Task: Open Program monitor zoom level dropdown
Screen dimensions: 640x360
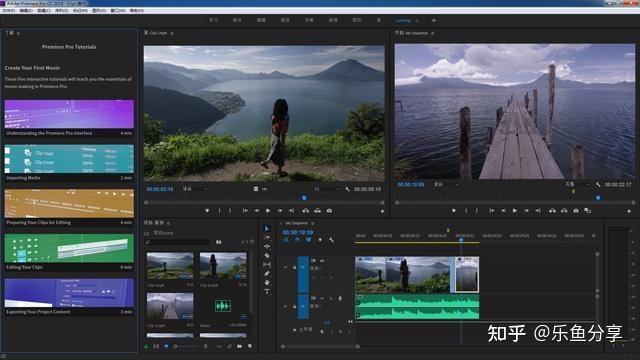Action: coord(446,185)
